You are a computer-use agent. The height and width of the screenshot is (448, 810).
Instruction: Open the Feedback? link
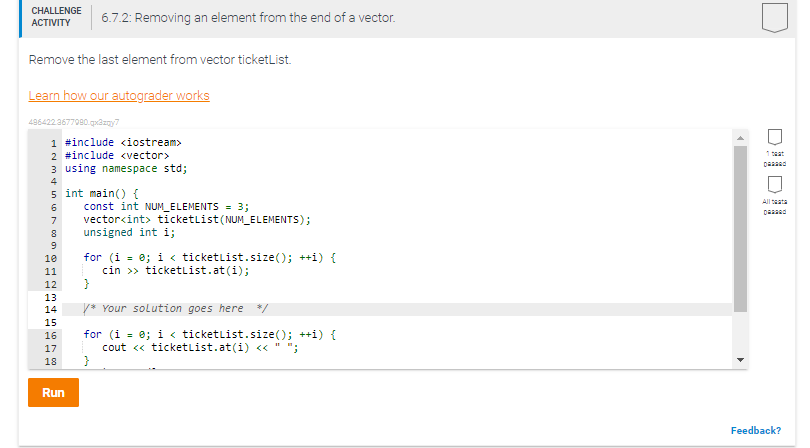756,430
